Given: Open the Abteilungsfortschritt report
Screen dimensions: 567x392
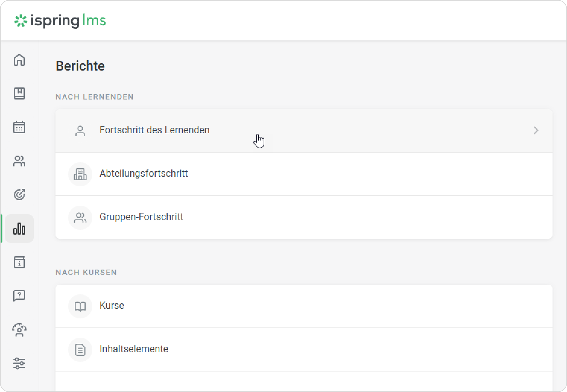Looking at the screenshot, I should tap(144, 174).
